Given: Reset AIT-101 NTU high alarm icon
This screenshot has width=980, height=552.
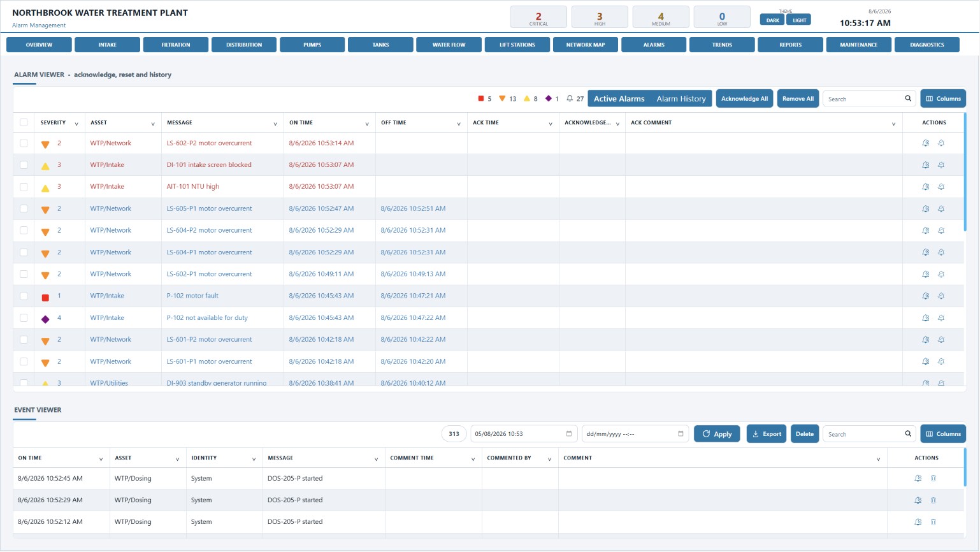Looking at the screenshot, I should pyautogui.click(x=941, y=187).
